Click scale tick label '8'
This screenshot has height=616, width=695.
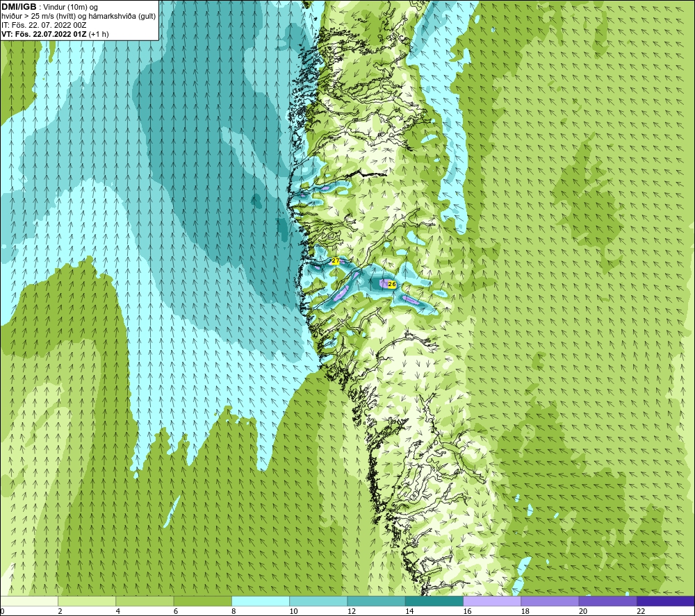[x=234, y=611]
